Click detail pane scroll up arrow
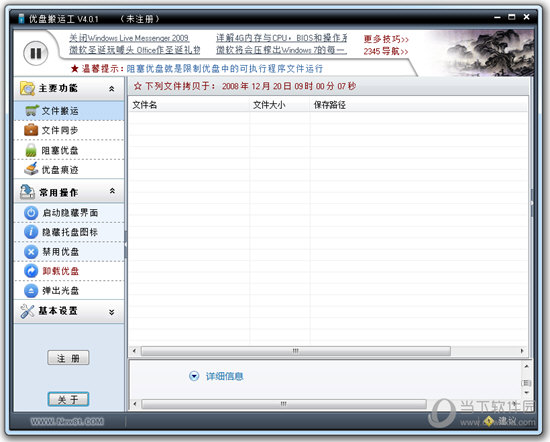This screenshot has height=442, width=550. pyautogui.click(x=526, y=366)
